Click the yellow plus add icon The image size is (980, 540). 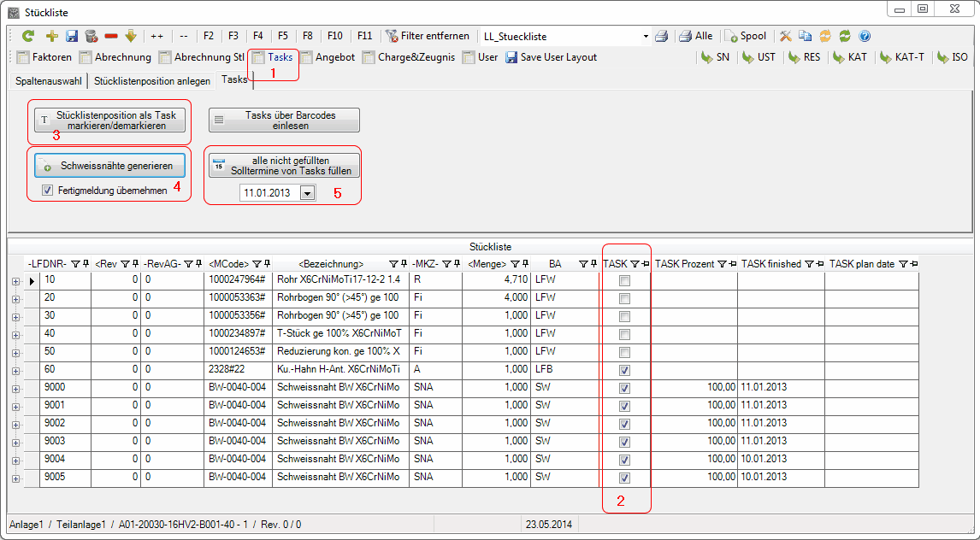pos(51,37)
